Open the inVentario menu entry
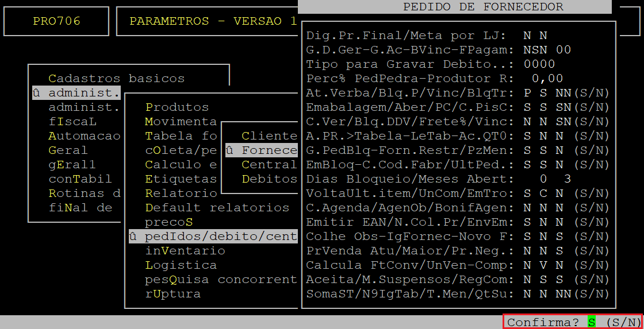Viewport: 644px width, 329px height. (185, 251)
